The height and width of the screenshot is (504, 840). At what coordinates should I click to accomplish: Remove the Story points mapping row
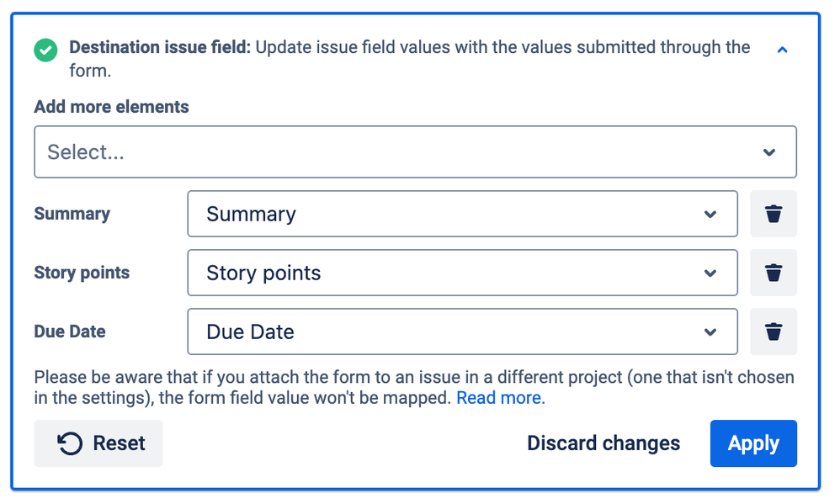[x=773, y=273]
